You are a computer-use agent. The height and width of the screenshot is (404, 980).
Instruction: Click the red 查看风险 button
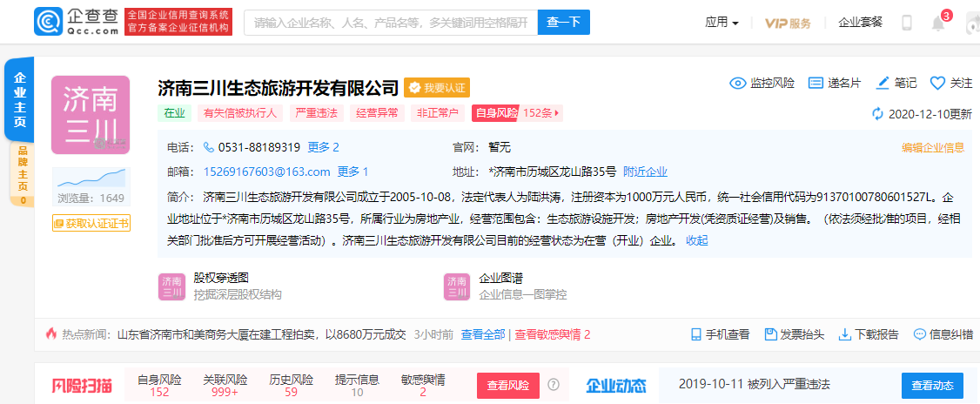(507, 385)
